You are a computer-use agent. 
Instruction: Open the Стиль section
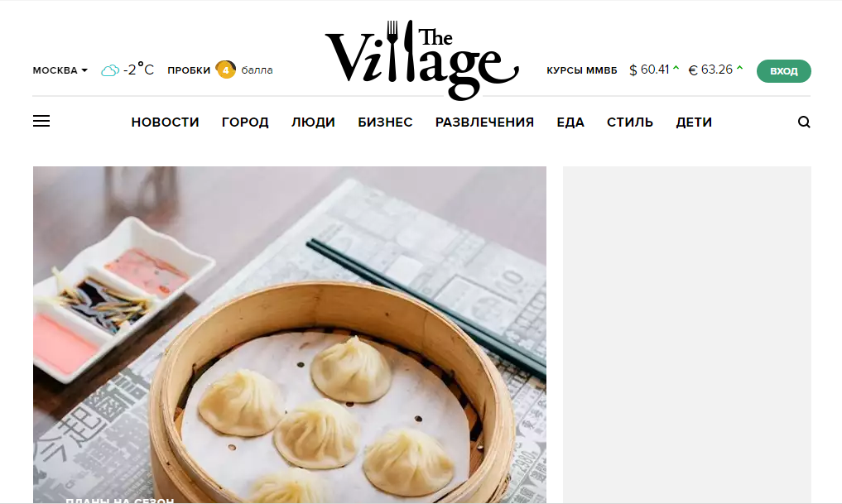(x=630, y=122)
